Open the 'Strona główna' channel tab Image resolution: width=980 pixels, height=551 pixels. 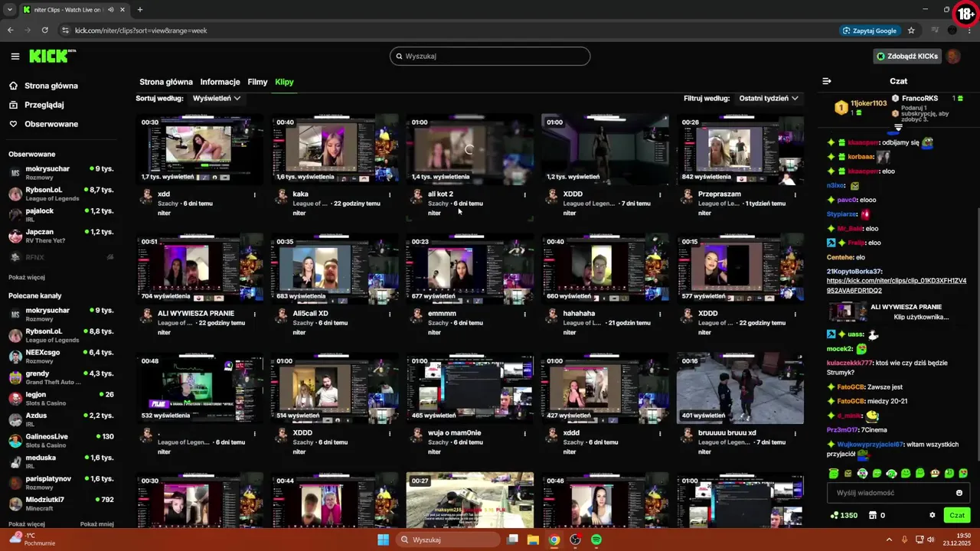pyautogui.click(x=166, y=82)
